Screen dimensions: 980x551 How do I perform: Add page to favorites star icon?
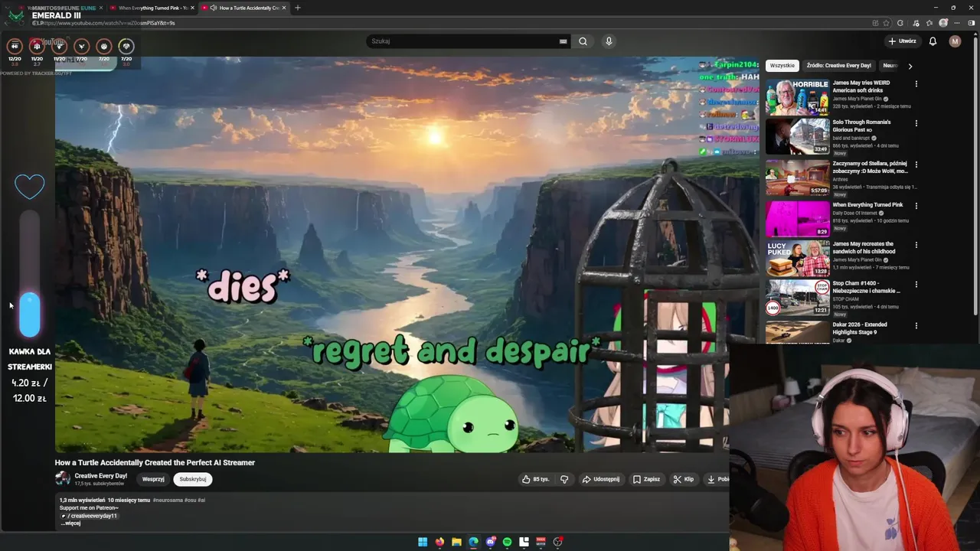pos(887,23)
